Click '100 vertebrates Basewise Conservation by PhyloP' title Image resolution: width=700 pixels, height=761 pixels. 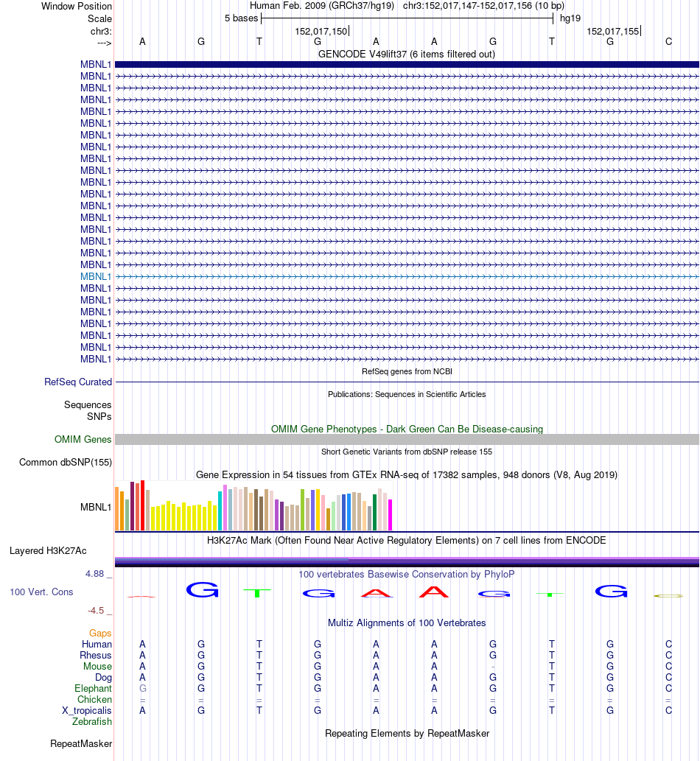pyautogui.click(x=407, y=574)
